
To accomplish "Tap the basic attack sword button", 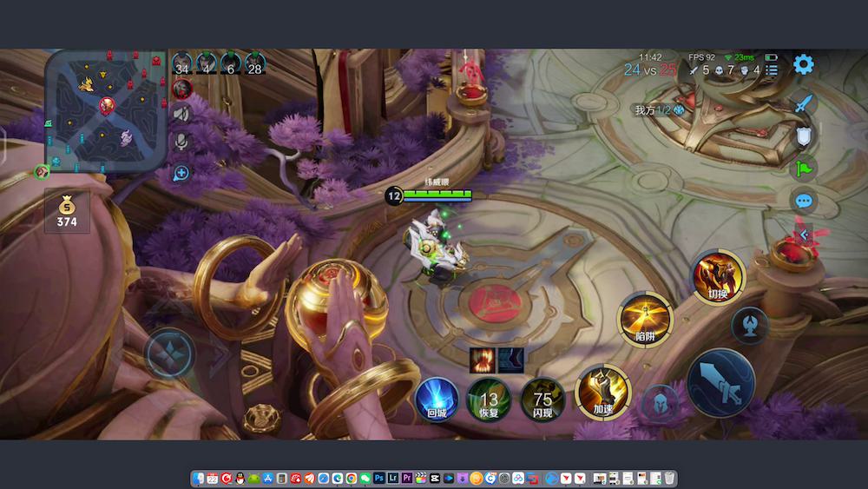I will [x=721, y=383].
